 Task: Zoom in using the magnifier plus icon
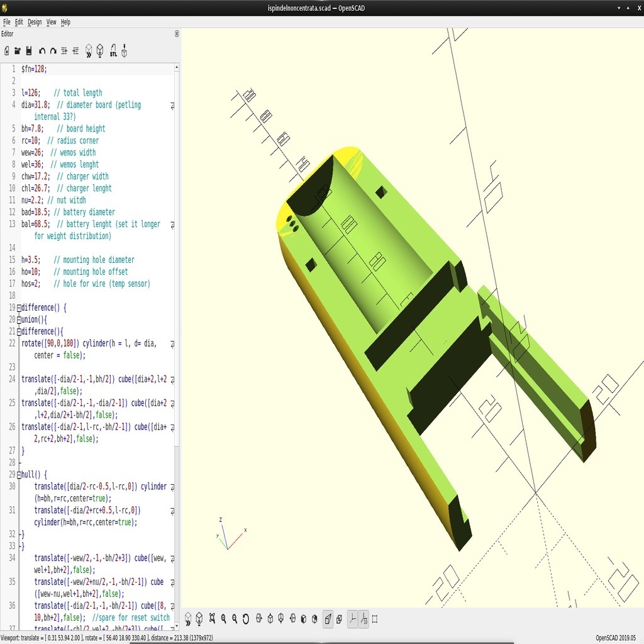click(224, 619)
